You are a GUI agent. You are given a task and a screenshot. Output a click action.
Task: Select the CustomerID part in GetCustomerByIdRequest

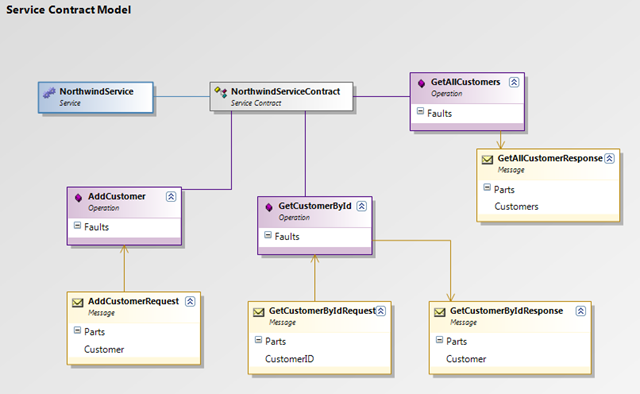tap(289, 359)
